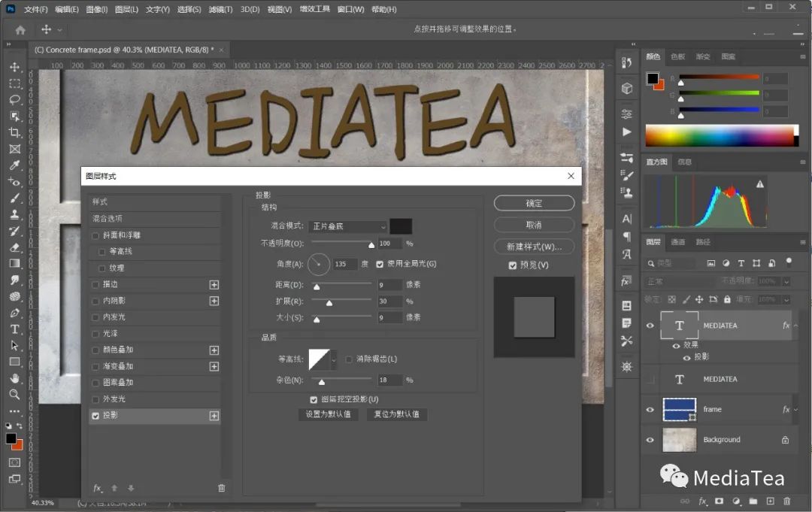Enable 颜色叠加 (Color Overlay) checkbox
The image size is (812, 512).
click(95, 350)
